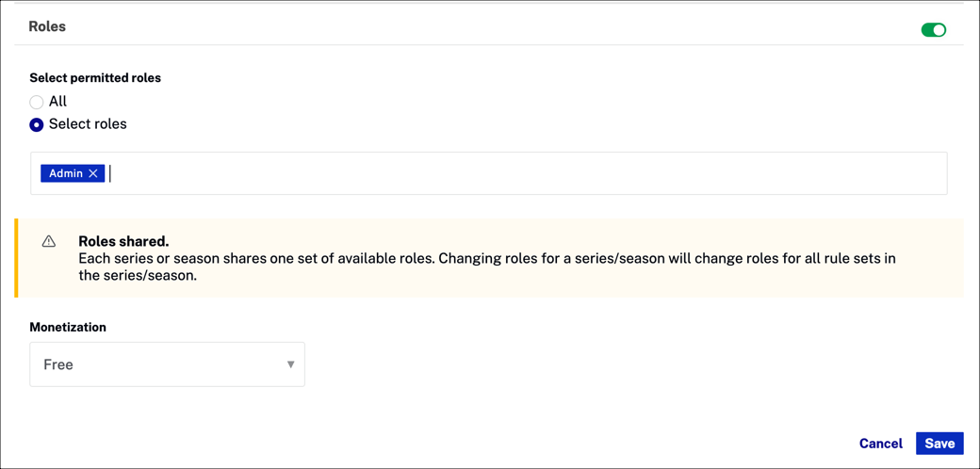This screenshot has width=980, height=469.
Task: Choose the Select roles radio button
Action: pyautogui.click(x=37, y=125)
